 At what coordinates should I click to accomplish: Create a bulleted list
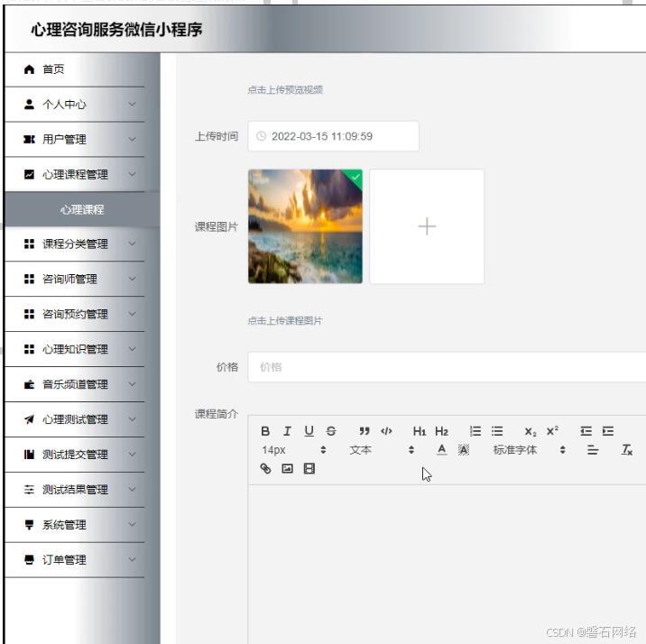[x=497, y=431]
